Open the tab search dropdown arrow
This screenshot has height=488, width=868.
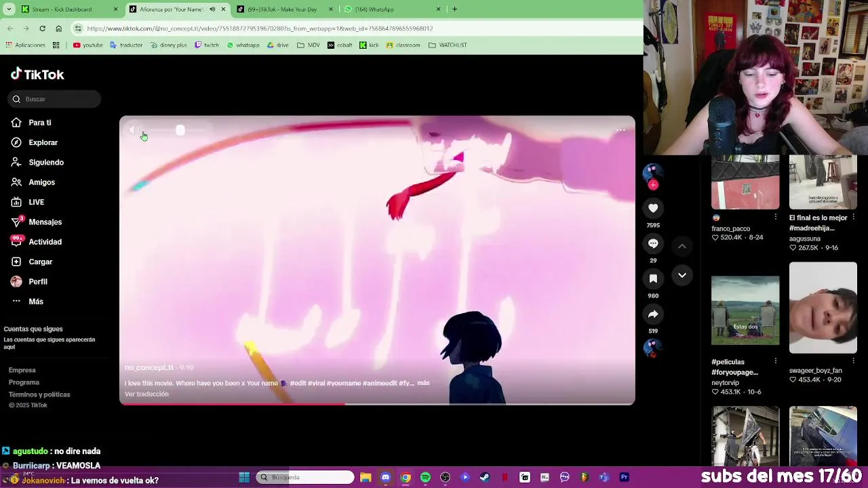7,9
